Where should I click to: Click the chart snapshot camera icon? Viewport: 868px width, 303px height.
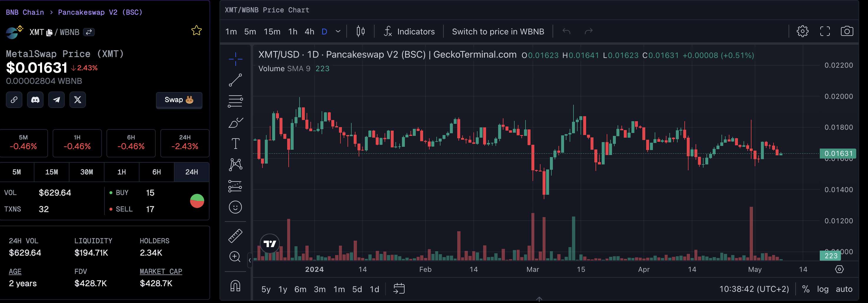pos(847,31)
